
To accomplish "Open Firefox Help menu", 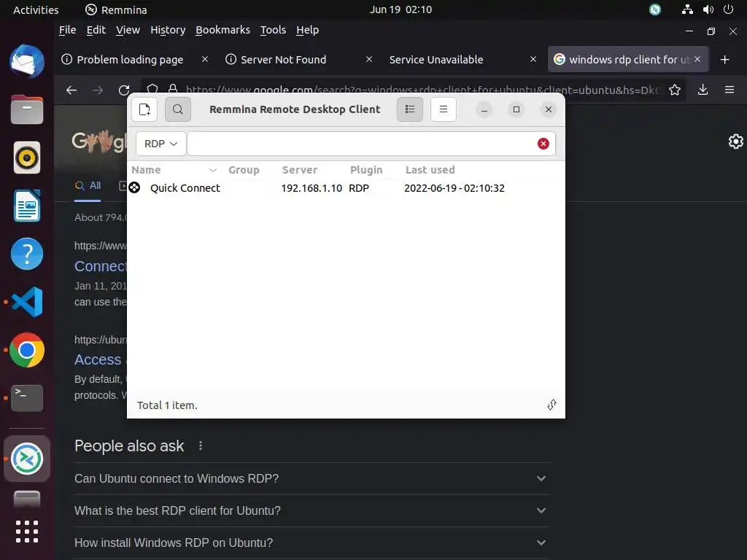I will [x=307, y=30].
